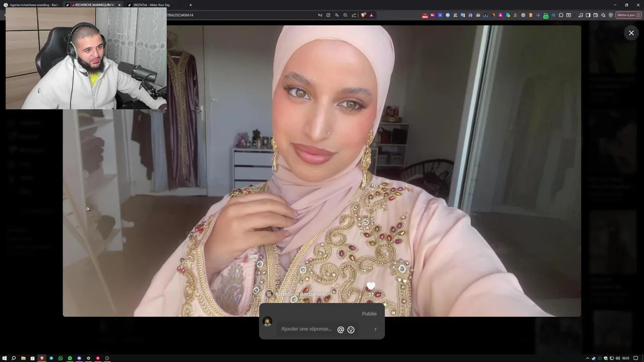Switch to the 'nigerian tchetchene wrestling' browser tab
Screen dimensions: 644x362
[x=31, y=5]
